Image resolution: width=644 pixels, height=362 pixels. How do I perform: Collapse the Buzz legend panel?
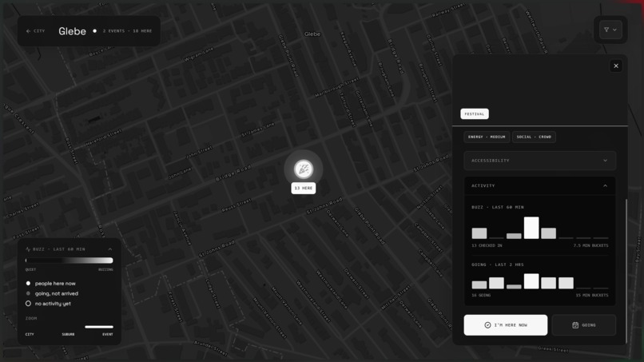[110, 249]
